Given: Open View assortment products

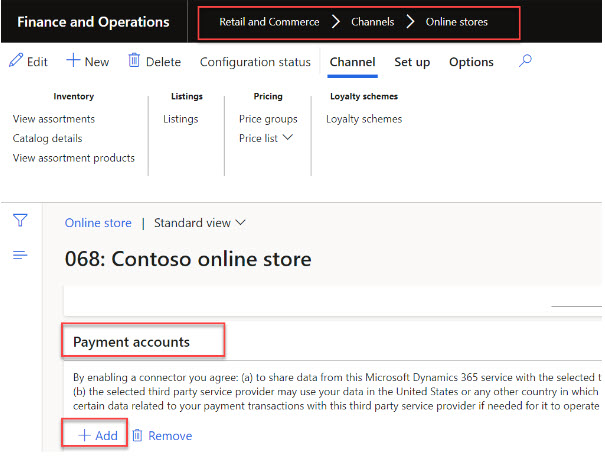Looking at the screenshot, I should click(x=74, y=158).
